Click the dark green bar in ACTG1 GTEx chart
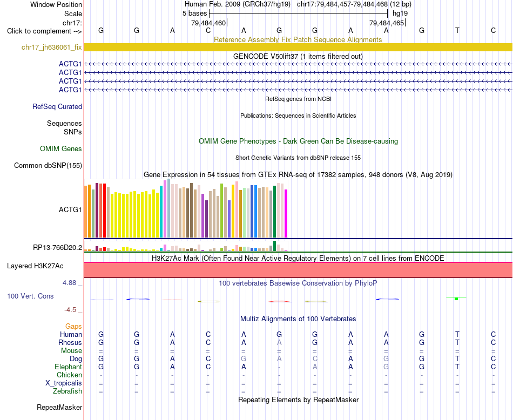The height and width of the screenshot is (420, 513). point(274,211)
